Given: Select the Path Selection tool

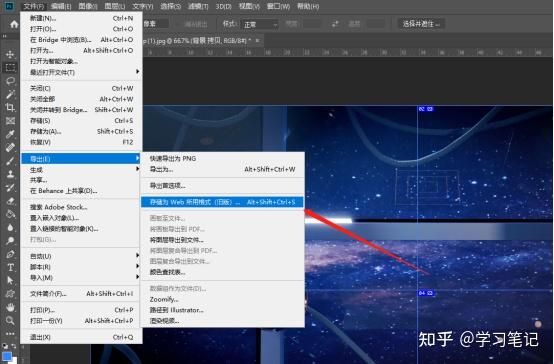Looking at the screenshot, I should click(10, 280).
